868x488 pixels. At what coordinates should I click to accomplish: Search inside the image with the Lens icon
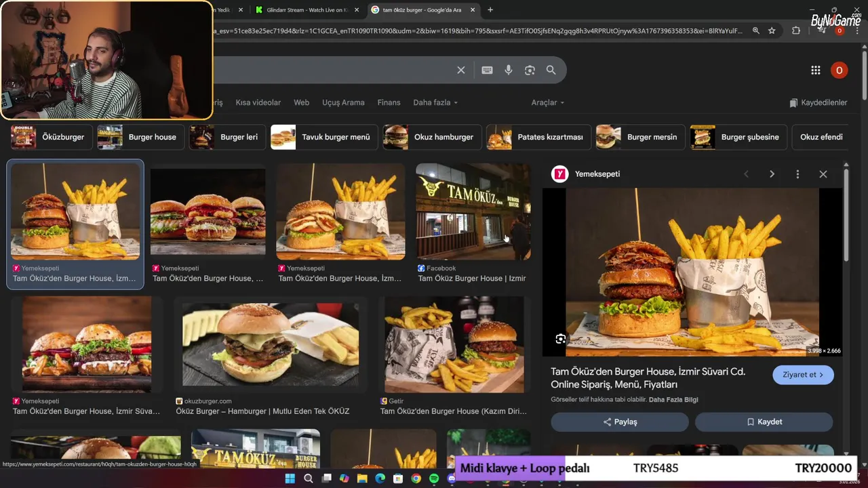point(561,339)
